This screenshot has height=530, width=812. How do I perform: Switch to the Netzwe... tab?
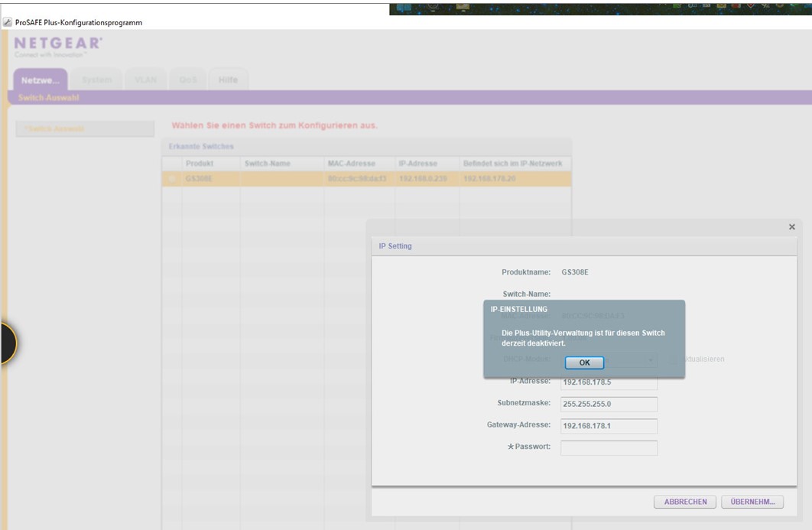(40, 80)
